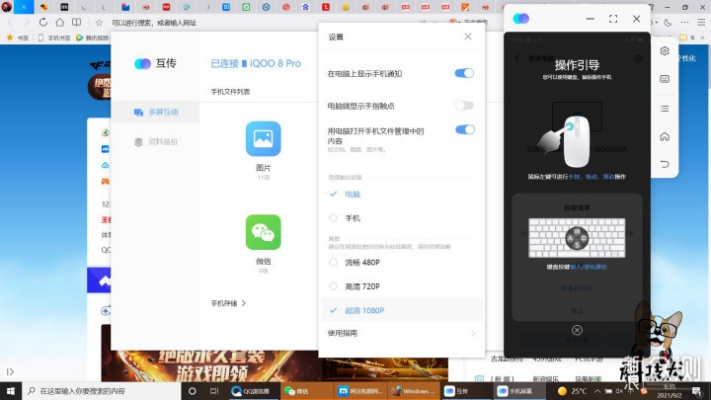Enable 电脑端显示手指触点 switch
The height and width of the screenshot is (400, 711).
[463, 105]
